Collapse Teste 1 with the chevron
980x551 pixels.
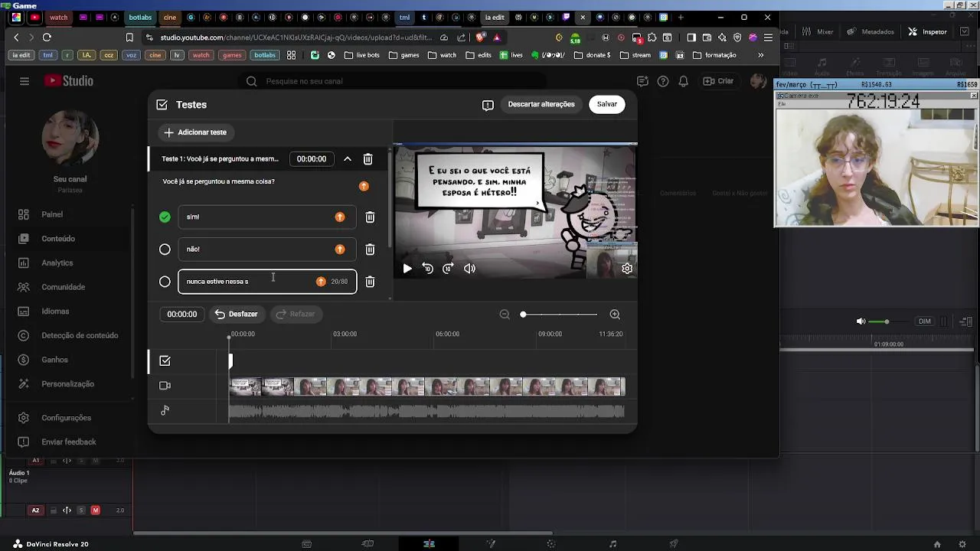coord(347,159)
